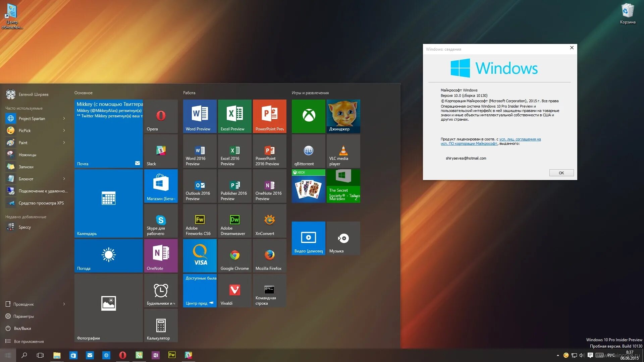The height and width of the screenshot is (362, 644).
Task: Open the Xbox tile
Action: (308, 116)
